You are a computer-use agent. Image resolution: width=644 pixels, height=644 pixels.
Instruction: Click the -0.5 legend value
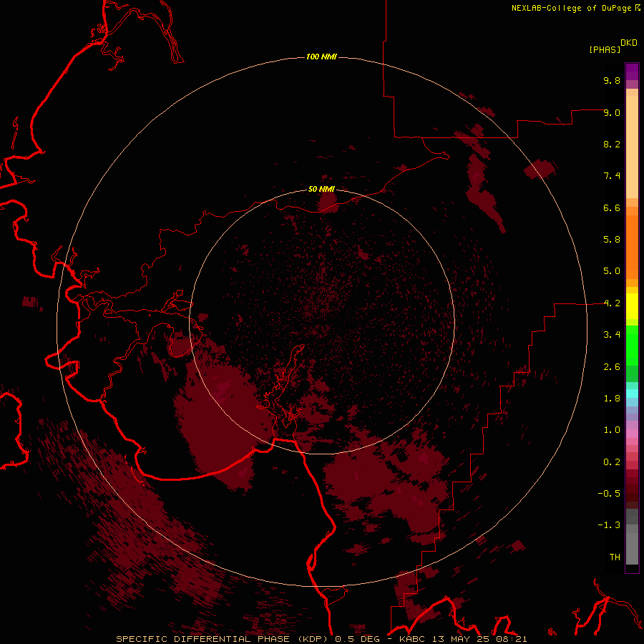pos(609,494)
